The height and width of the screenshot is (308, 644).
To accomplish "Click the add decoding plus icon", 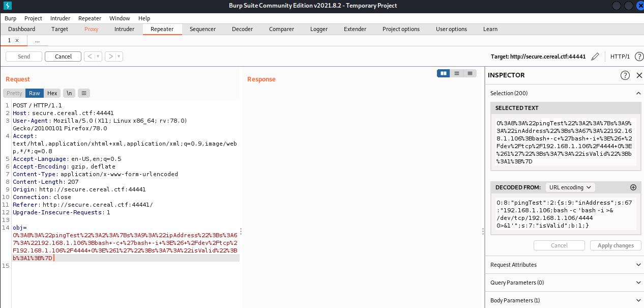I will [633, 187].
